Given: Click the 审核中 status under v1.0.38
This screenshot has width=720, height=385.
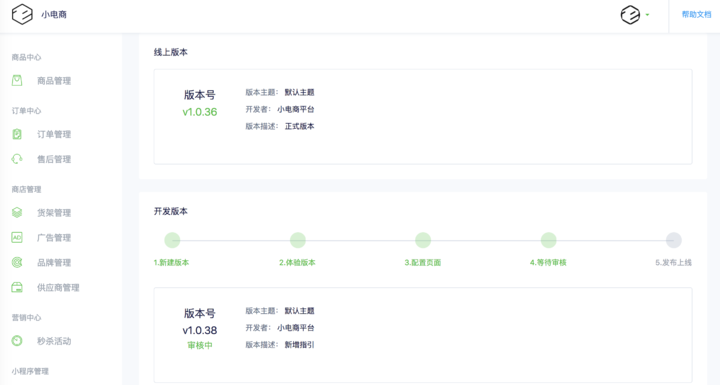Looking at the screenshot, I should pos(200,345).
